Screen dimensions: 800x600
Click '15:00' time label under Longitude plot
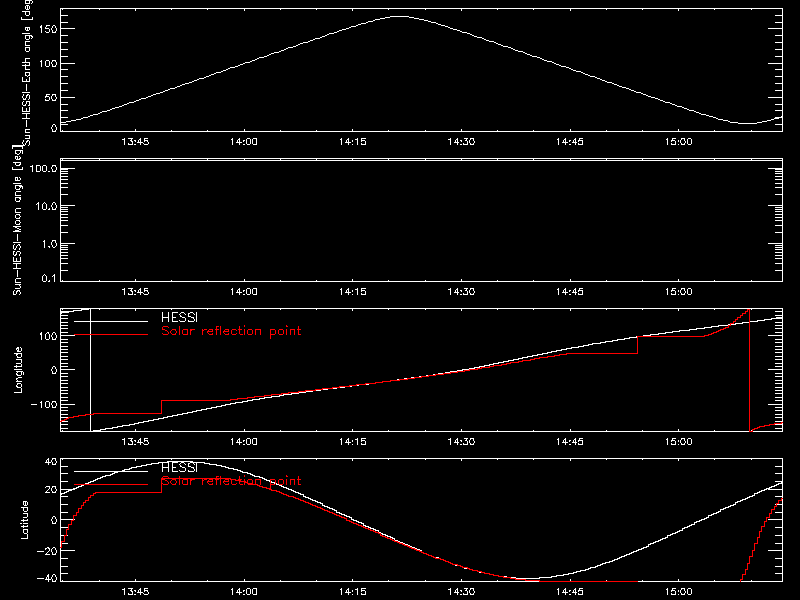679,442
